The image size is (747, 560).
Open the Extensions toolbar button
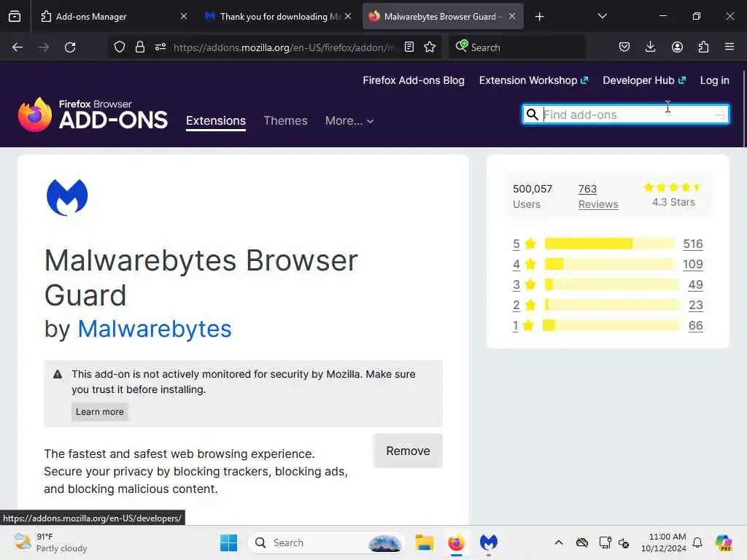[703, 47]
